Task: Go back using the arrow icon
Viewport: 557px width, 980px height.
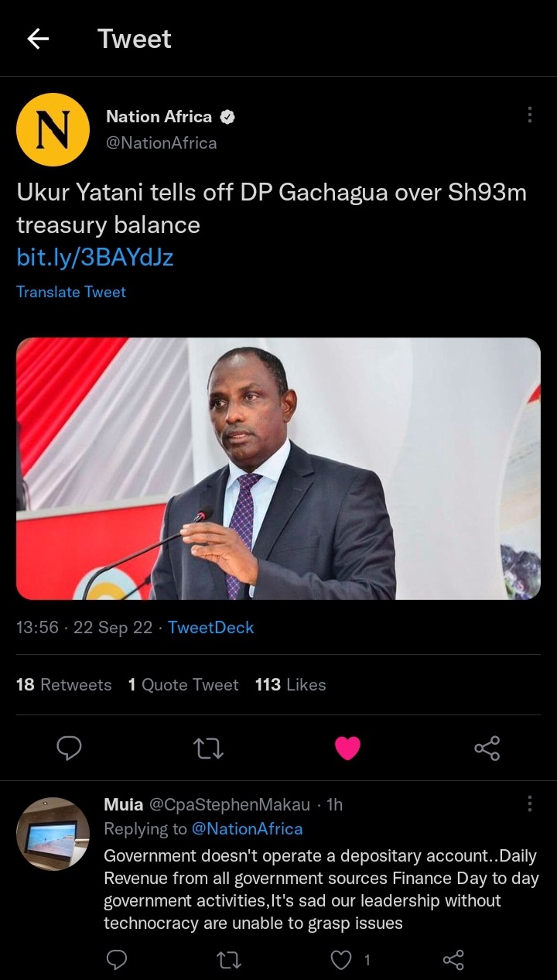Action: (x=38, y=39)
